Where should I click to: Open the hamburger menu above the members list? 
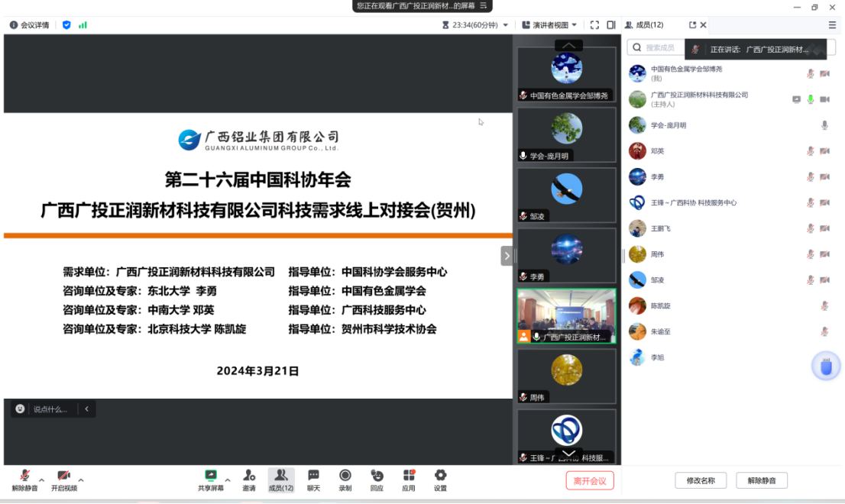[x=832, y=24]
